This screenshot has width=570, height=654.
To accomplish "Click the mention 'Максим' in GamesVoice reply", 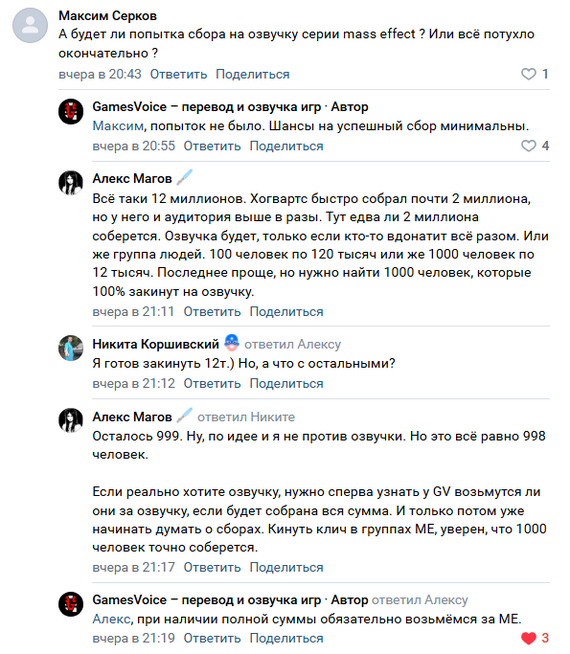I will point(118,126).
